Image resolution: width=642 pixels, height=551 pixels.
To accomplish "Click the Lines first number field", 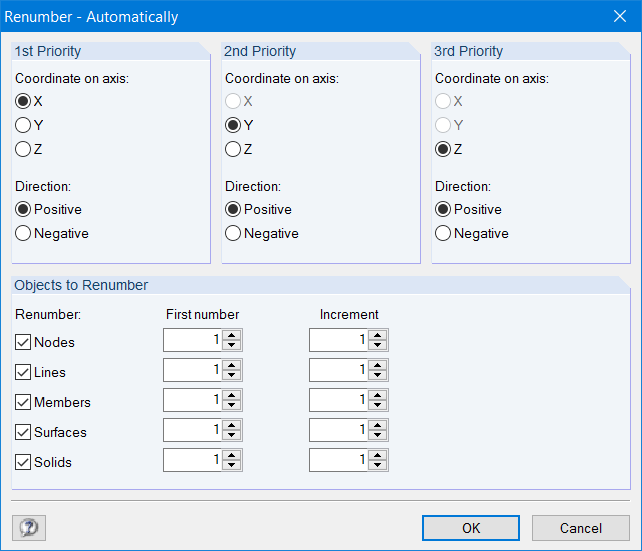I will click(192, 371).
